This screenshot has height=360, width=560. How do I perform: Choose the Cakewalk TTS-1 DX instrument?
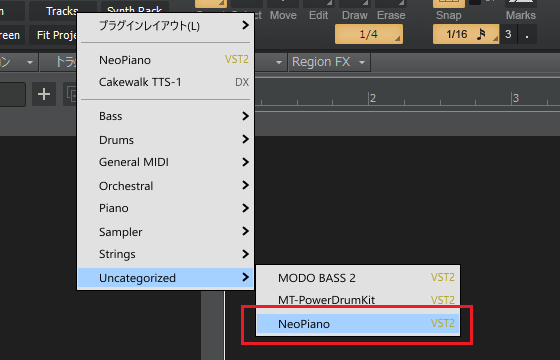pyautogui.click(x=165, y=82)
